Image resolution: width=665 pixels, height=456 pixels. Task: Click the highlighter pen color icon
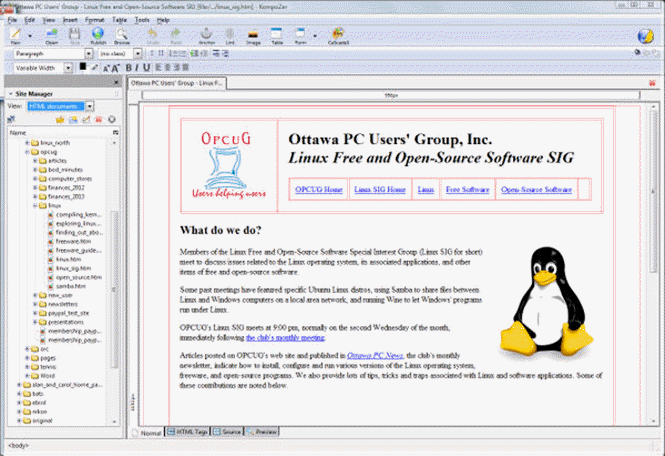tap(95, 67)
